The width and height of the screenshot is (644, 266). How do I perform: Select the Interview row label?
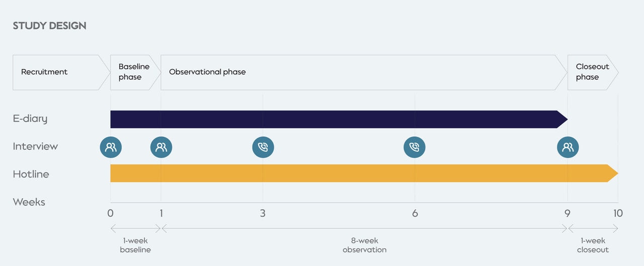click(x=35, y=146)
